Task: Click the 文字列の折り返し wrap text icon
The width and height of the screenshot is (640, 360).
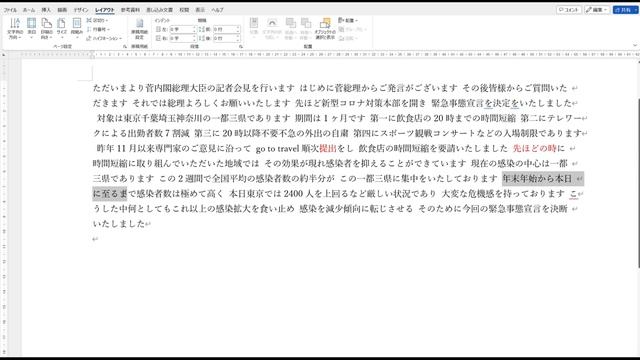Action: click(x=272, y=29)
